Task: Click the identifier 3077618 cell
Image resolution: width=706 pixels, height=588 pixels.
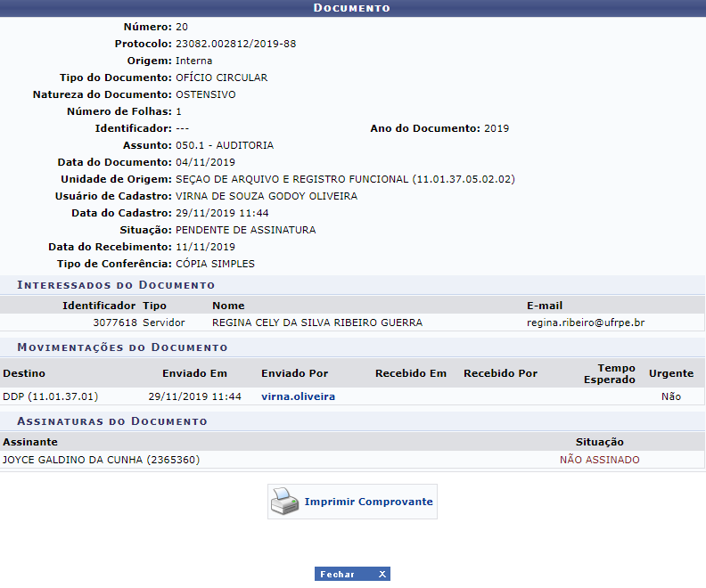Action: point(115,323)
